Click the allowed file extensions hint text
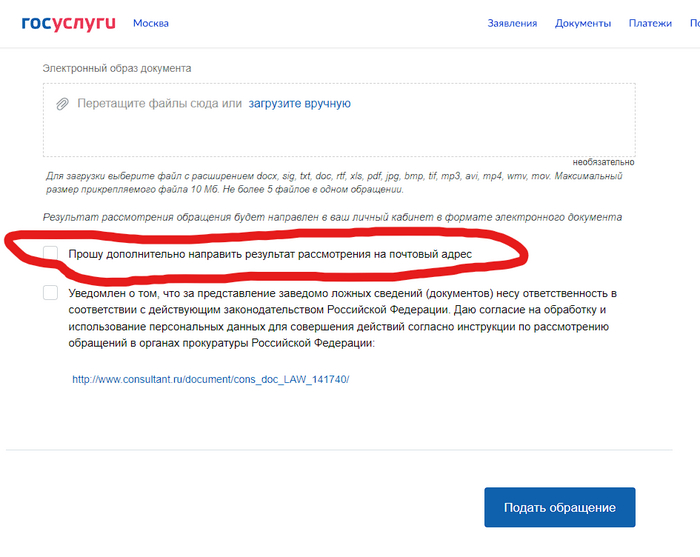Viewport: 700px width, 557px height. pos(334,183)
